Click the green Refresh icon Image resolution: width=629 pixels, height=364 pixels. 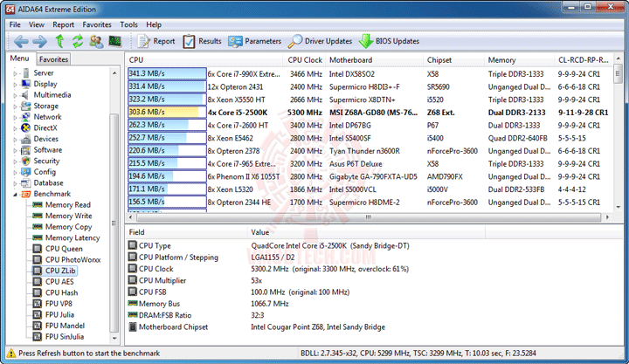click(x=78, y=41)
